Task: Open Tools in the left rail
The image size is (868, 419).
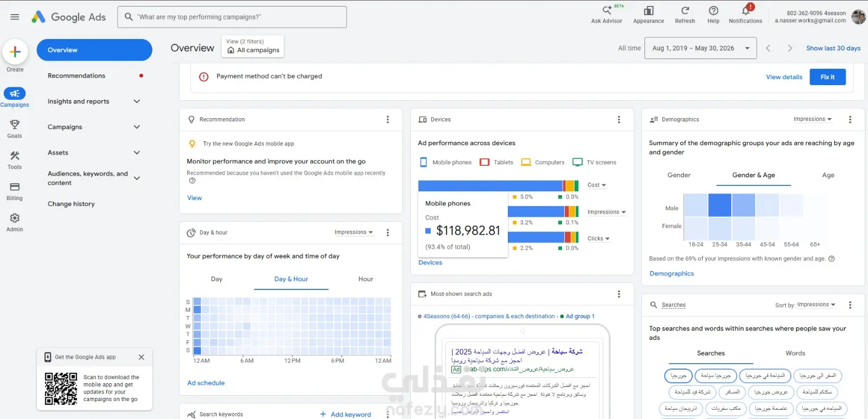Action: click(x=15, y=160)
